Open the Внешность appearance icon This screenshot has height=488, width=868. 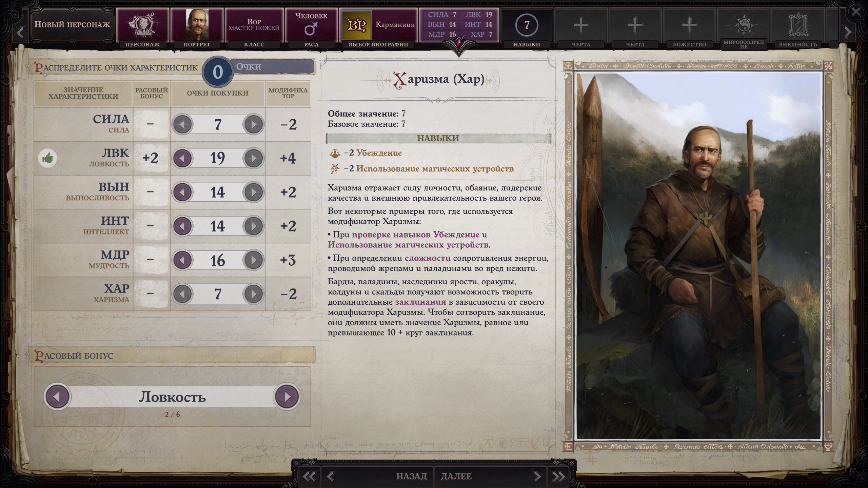(798, 25)
